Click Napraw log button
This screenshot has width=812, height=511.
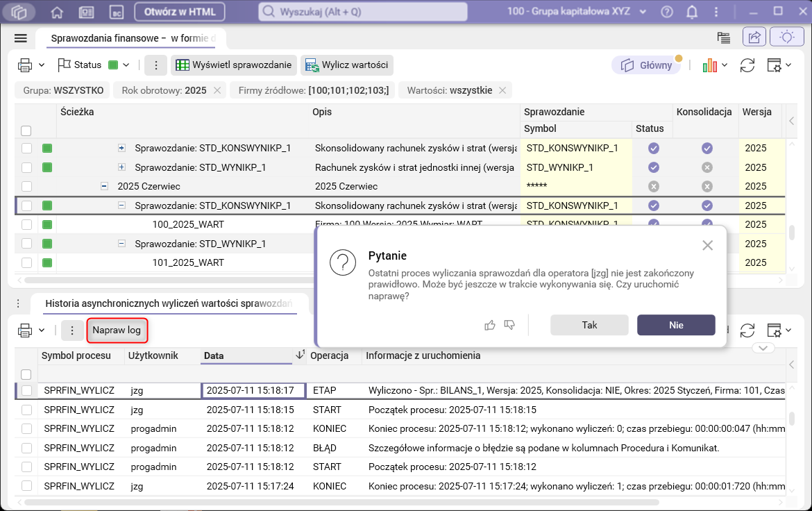click(117, 330)
